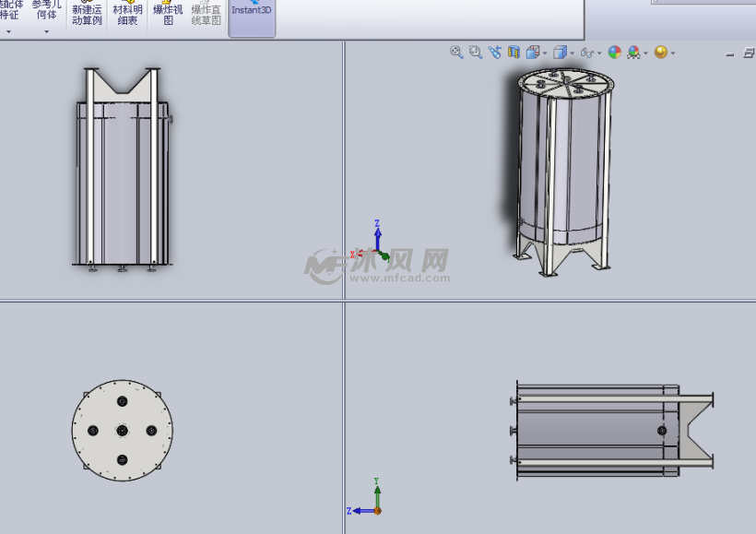The width and height of the screenshot is (756, 534).
Task: Activate the Instant3D tool
Action: [250, 11]
